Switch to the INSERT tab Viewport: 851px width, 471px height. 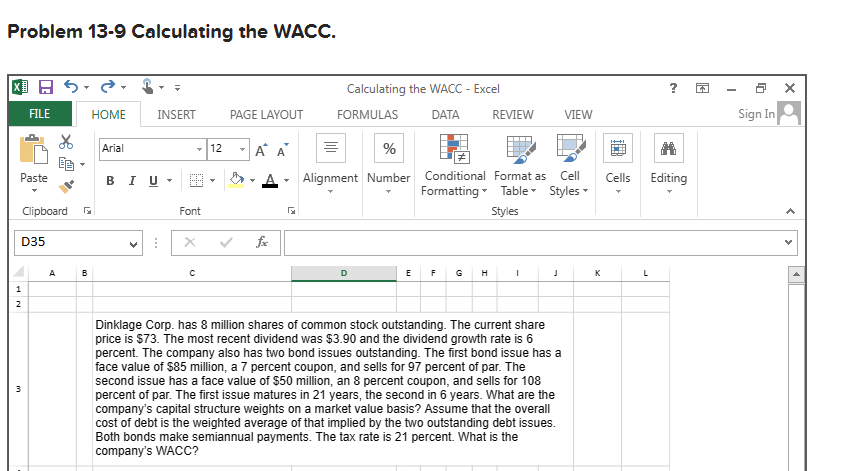point(176,114)
